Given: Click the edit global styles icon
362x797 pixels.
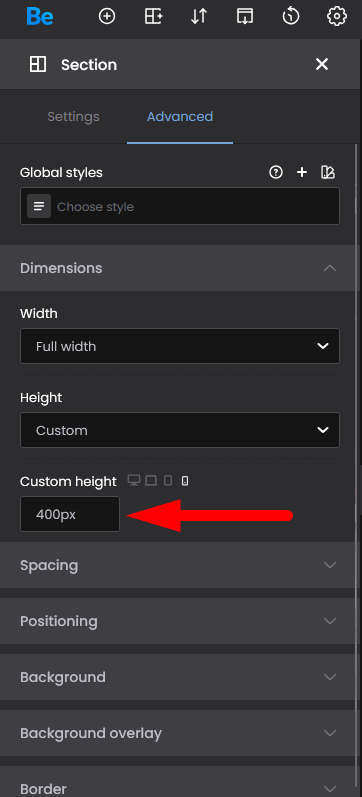Looking at the screenshot, I should pyautogui.click(x=328, y=172).
